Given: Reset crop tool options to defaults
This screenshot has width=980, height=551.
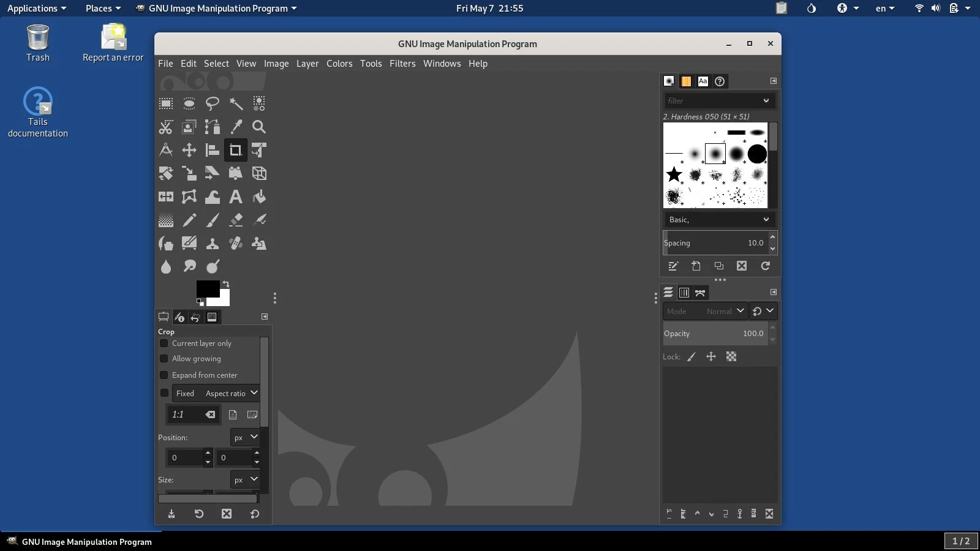Looking at the screenshot, I should pos(255,514).
